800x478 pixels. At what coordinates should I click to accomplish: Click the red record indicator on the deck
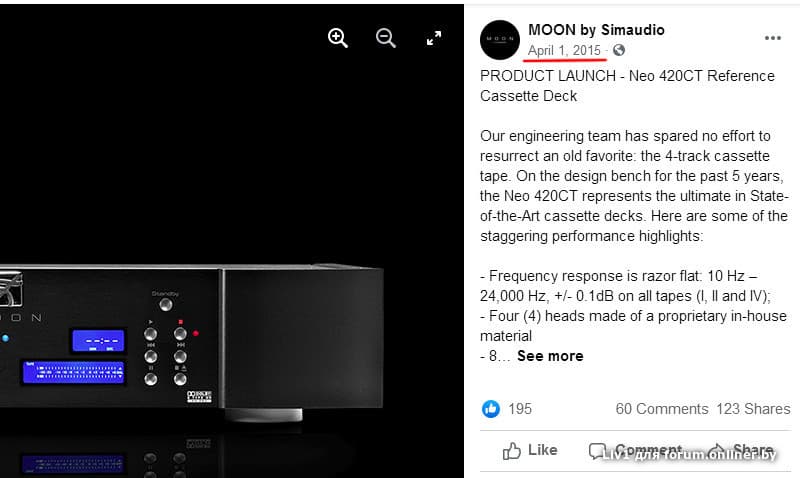coord(195,333)
